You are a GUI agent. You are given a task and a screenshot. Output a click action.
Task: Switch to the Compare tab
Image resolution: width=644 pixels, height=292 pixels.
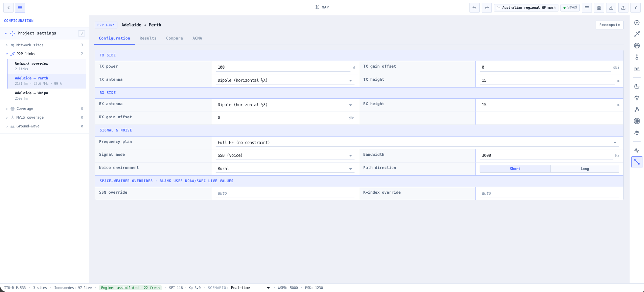click(x=175, y=38)
